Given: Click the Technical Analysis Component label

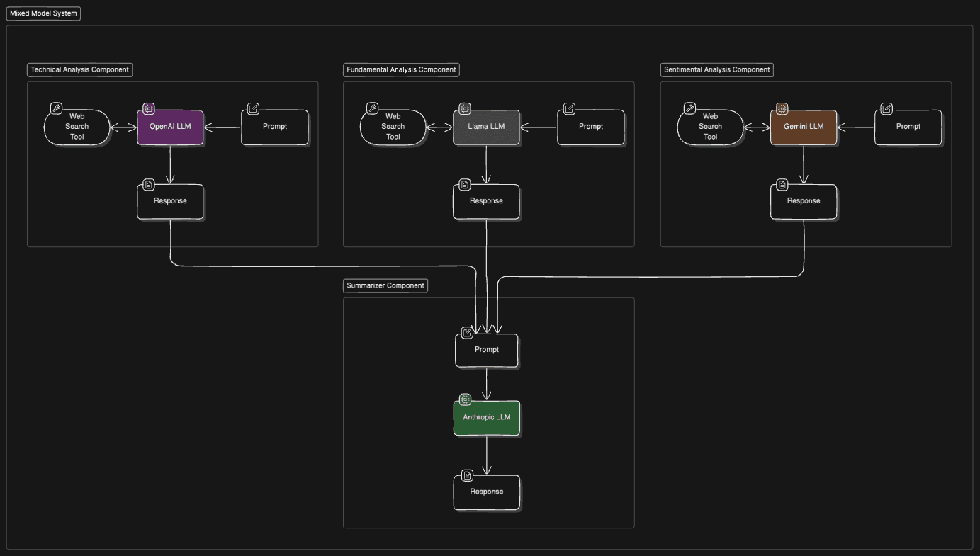Looking at the screenshot, I should pos(80,69).
